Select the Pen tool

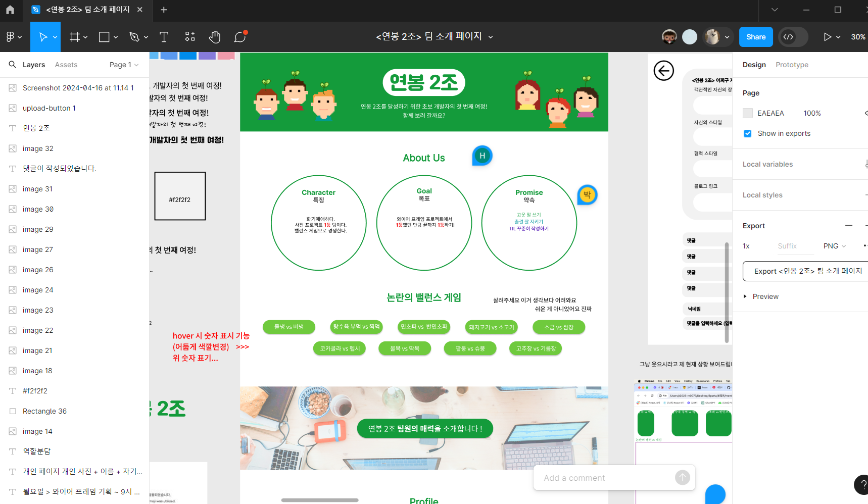(x=134, y=37)
